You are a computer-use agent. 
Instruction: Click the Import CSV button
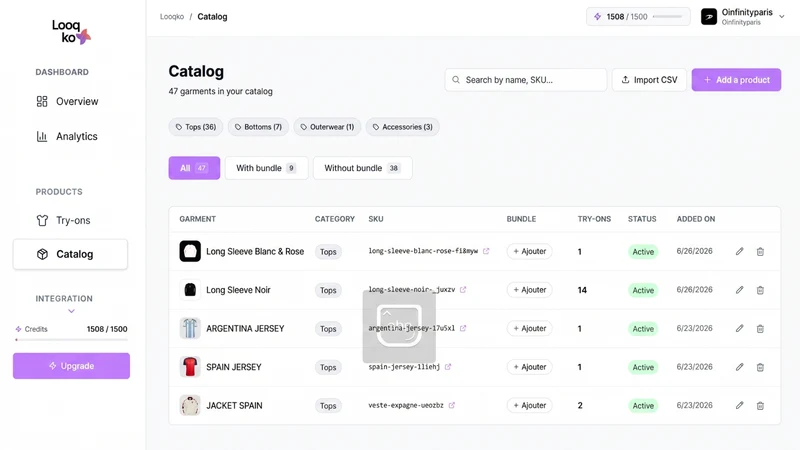click(649, 80)
